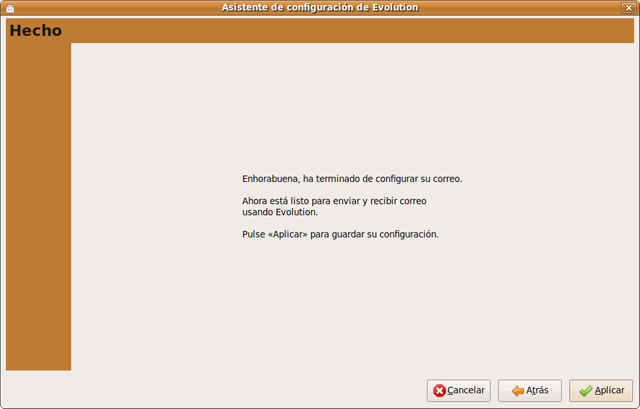Click the "Hecho" page heading
The height and width of the screenshot is (409, 640).
point(36,31)
